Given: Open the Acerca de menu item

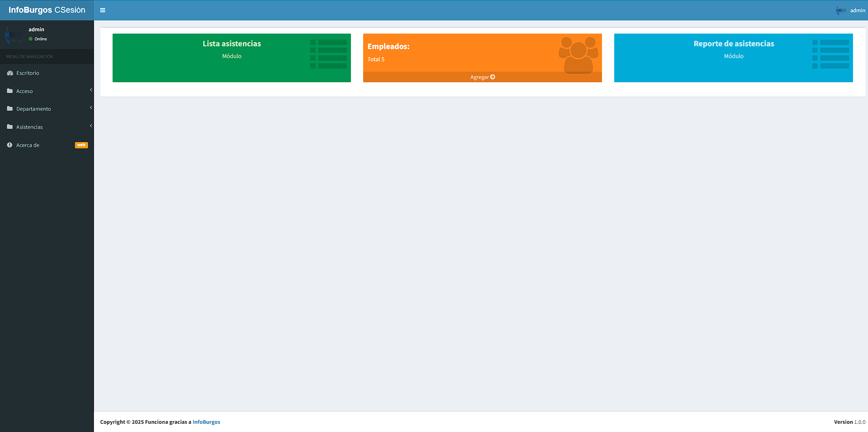Looking at the screenshot, I should 28,145.
